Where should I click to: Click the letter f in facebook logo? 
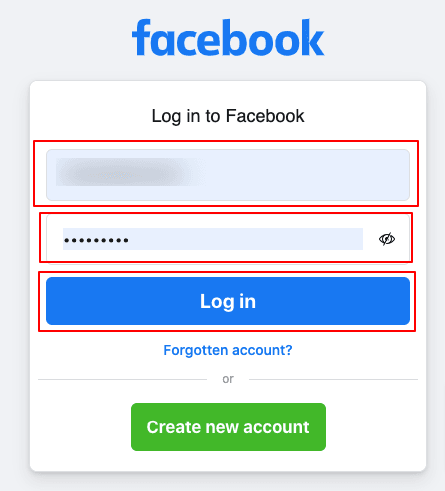point(141,37)
